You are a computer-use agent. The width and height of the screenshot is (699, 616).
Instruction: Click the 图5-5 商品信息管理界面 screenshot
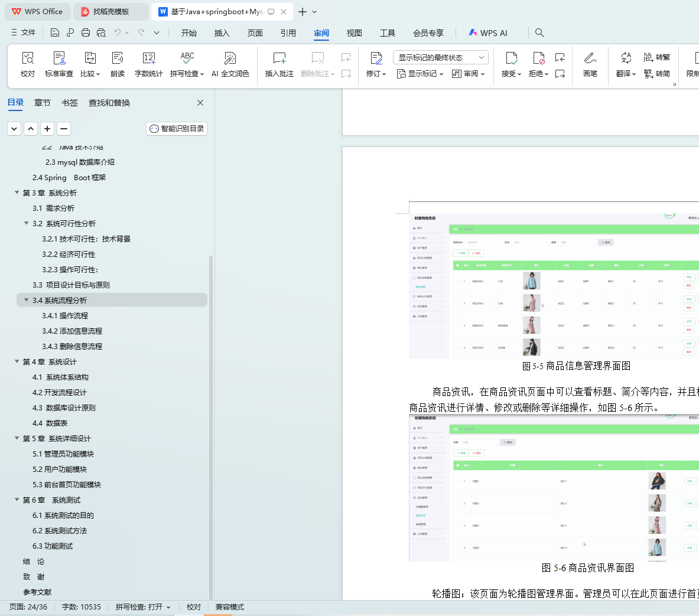click(554, 285)
